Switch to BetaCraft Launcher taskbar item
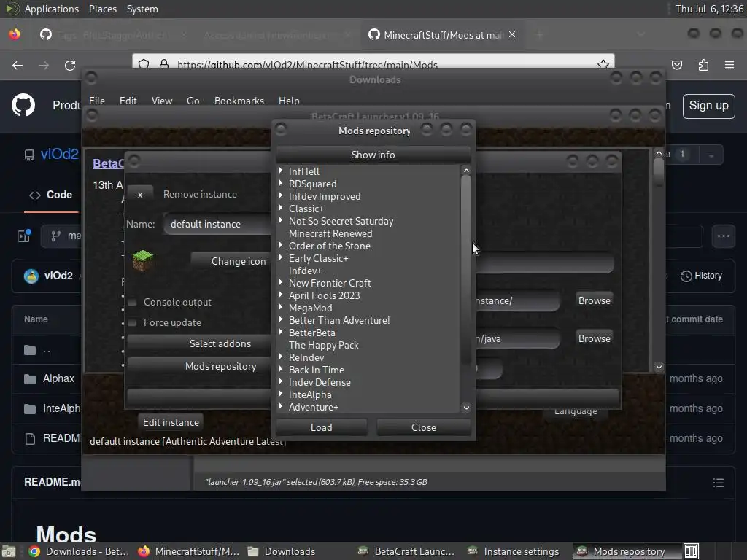747x560 pixels. [x=406, y=551]
